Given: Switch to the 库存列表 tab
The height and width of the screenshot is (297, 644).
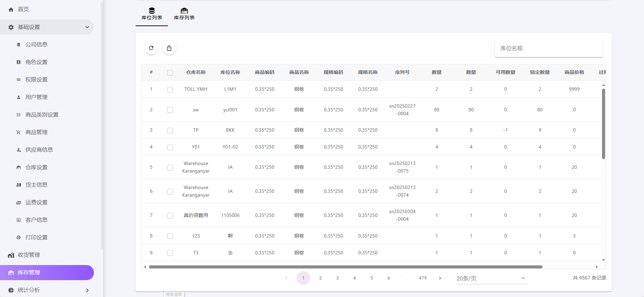Looking at the screenshot, I should pos(184,14).
